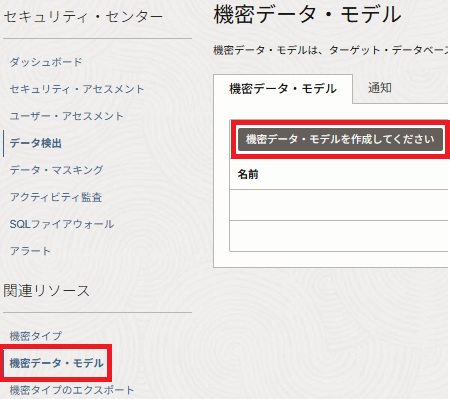The image size is (450, 399).
Task: Select 機密データ・モデル under 関連リソース
Action: click(x=56, y=363)
